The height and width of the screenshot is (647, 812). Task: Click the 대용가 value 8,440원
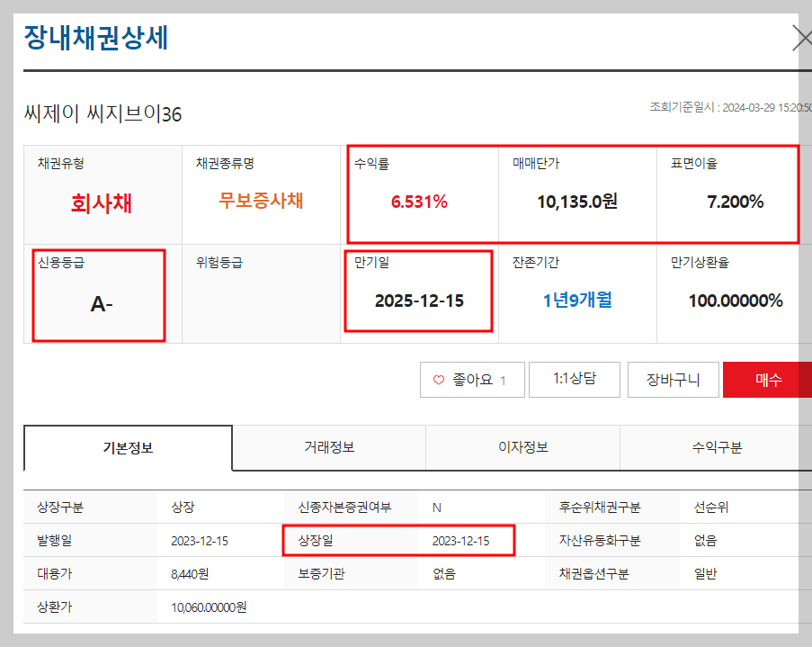pyautogui.click(x=190, y=574)
